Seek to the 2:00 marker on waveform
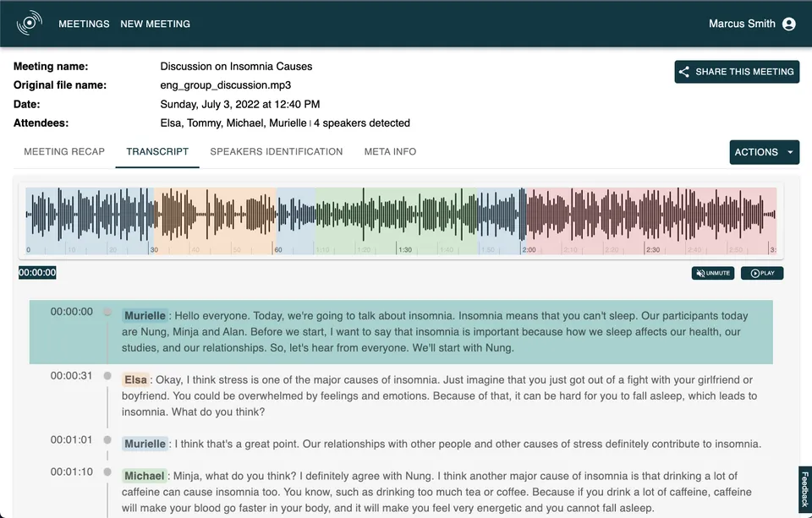 pos(529,249)
